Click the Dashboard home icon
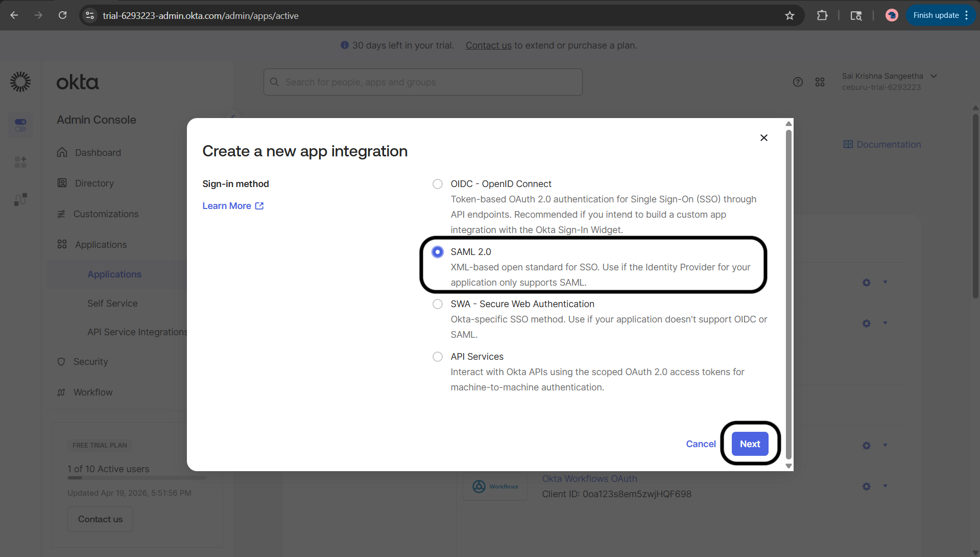This screenshot has height=557, width=980. coord(62,153)
